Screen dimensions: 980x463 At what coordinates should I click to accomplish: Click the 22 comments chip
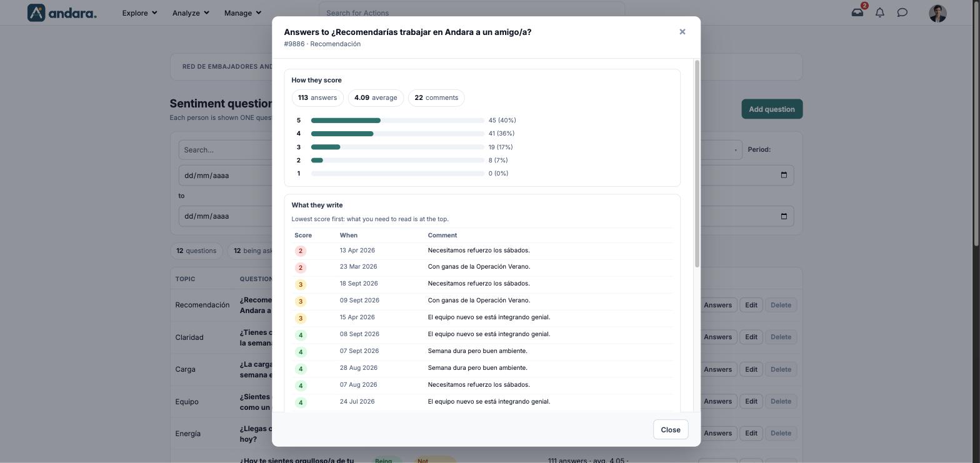[x=436, y=98]
